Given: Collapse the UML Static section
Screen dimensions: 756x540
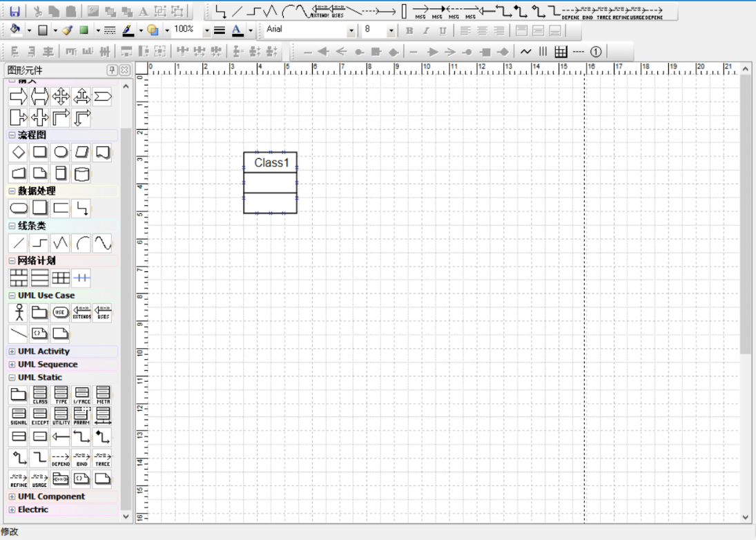Looking at the screenshot, I should (x=12, y=378).
